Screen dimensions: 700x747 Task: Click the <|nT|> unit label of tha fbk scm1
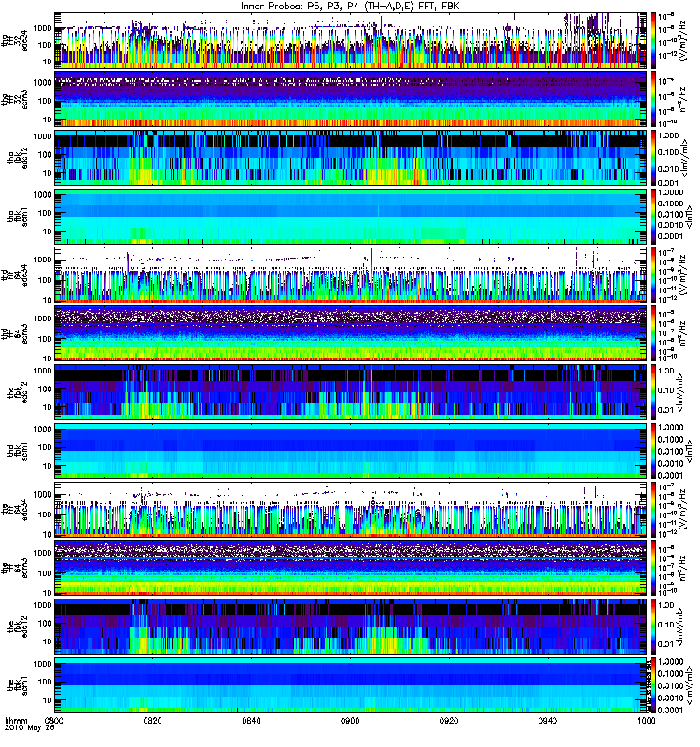tap(688, 217)
